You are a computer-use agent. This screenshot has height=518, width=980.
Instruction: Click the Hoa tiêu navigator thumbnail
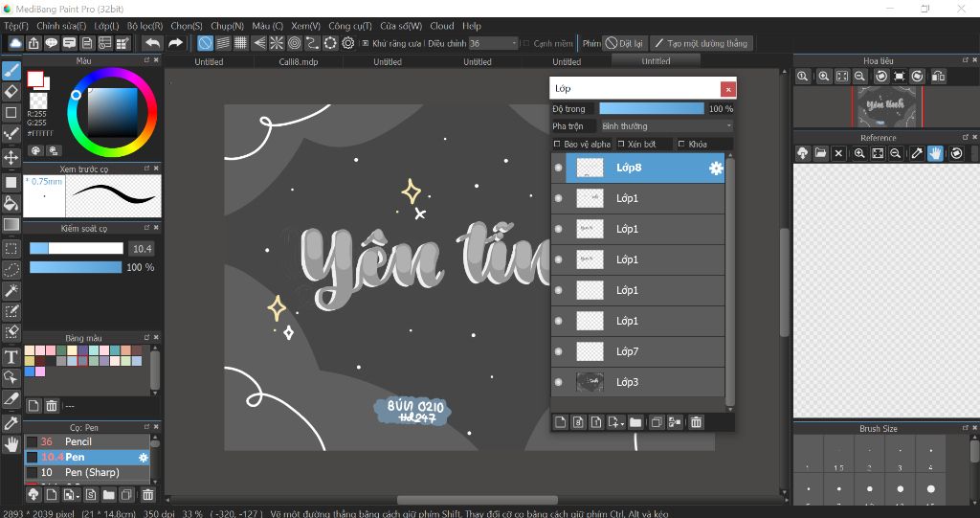coord(886,107)
